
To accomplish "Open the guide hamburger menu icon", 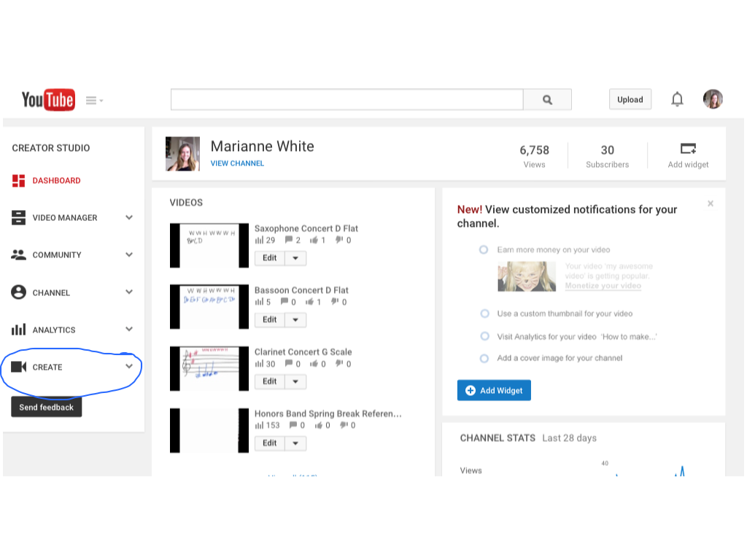I will pos(94,101).
